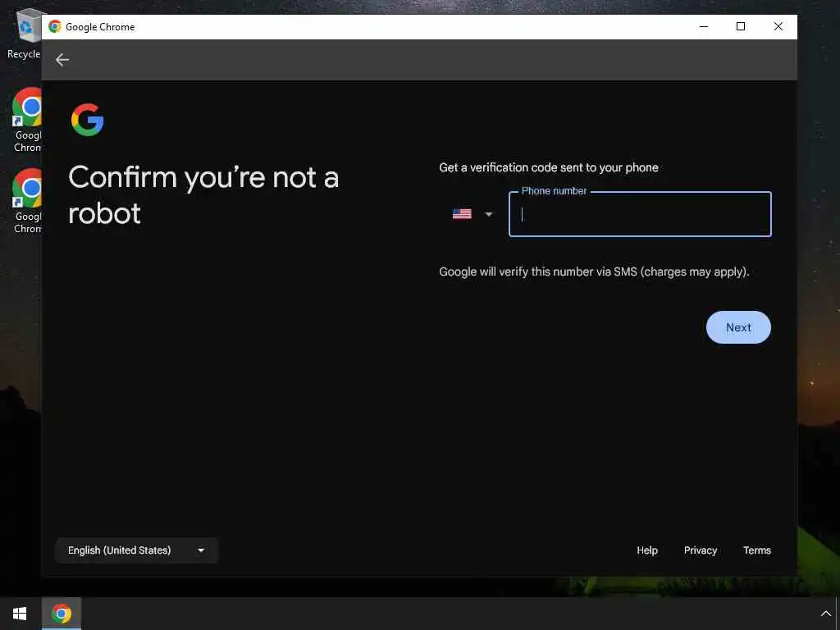Open the English (United States) language dropdown
This screenshot has width=840, height=630.
pyautogui.click(x=136, y=550)
